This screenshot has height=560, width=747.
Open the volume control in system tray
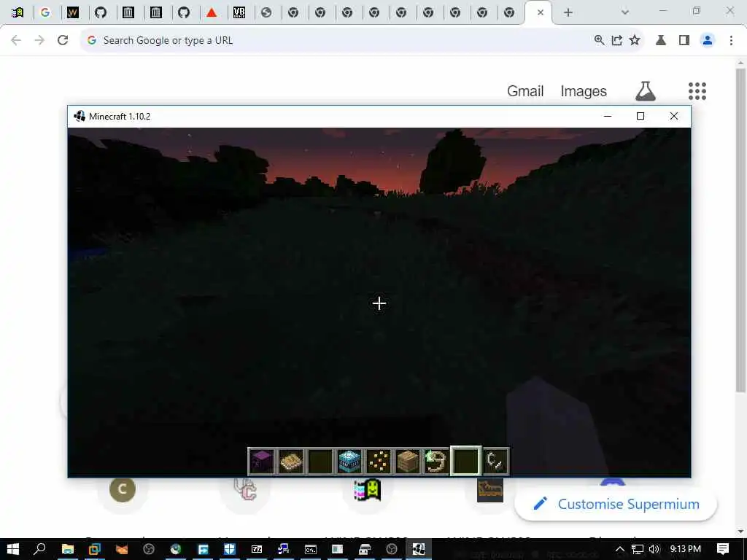pyautogui.click(x=654, y=549)
